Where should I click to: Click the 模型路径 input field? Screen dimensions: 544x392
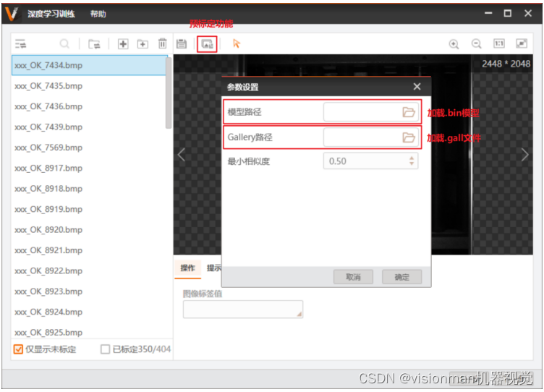coord(370,111)
